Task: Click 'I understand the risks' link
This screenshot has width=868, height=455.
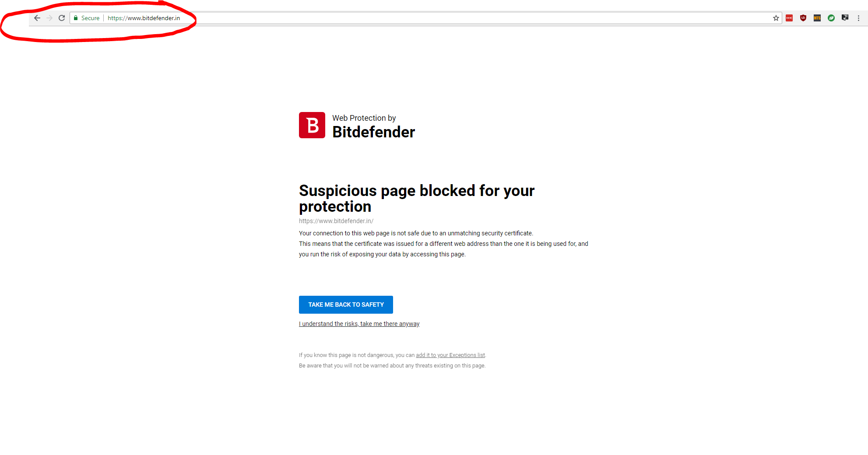Action: tap(359, 324)
